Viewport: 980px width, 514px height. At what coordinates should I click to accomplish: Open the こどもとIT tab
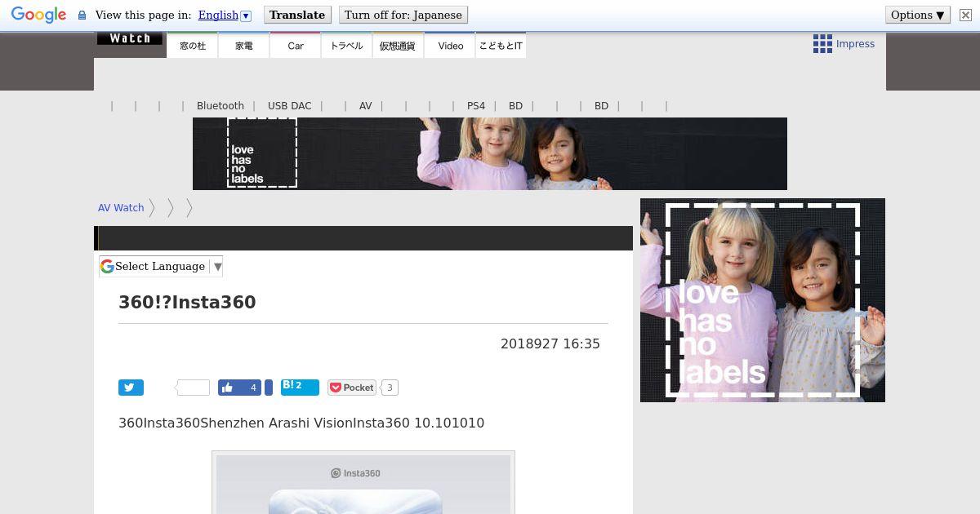(501, 46)
